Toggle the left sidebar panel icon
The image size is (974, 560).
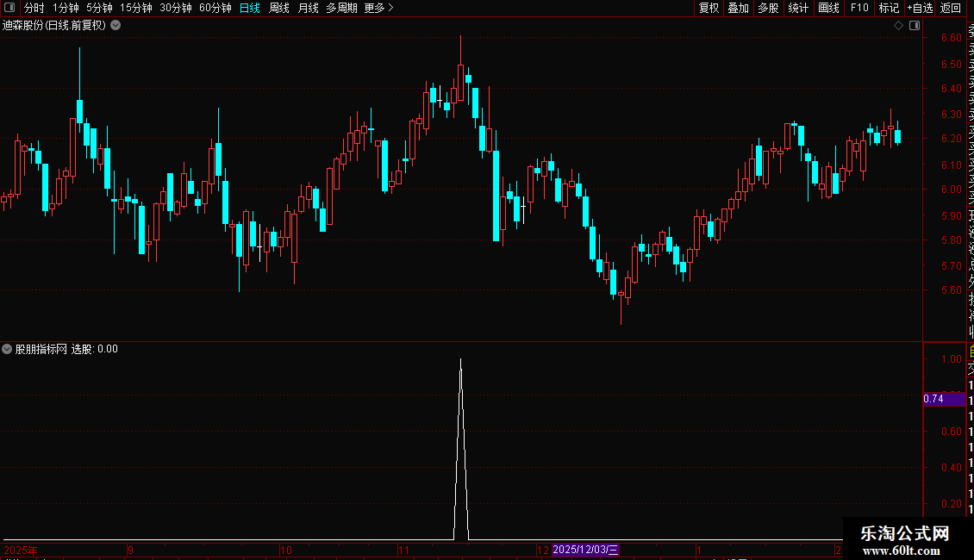[x=9, y=8]
